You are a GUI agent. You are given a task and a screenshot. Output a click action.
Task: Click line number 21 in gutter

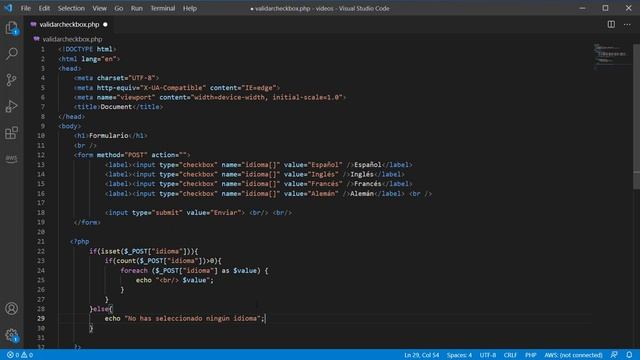pyautogui.click(x=41, y=242)
